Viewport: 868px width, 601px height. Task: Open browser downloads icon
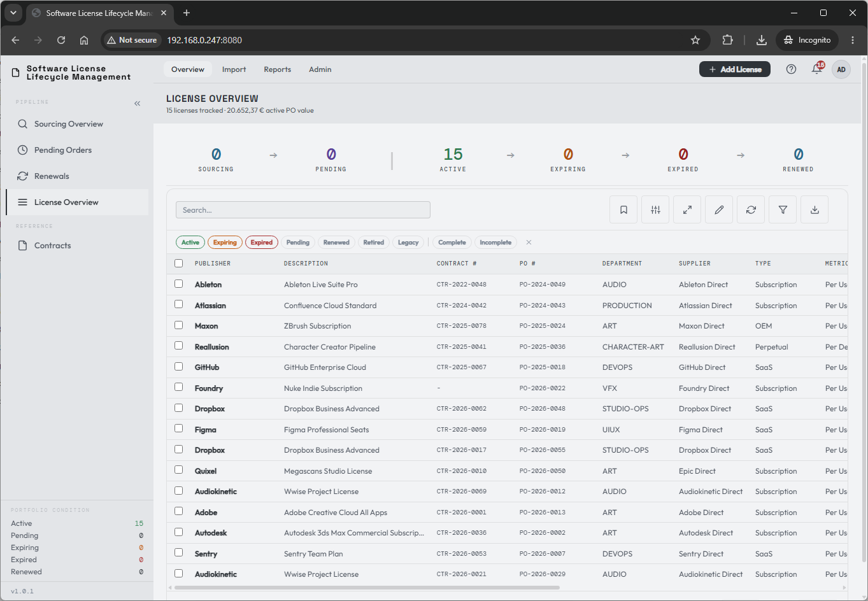click(761, 40)
